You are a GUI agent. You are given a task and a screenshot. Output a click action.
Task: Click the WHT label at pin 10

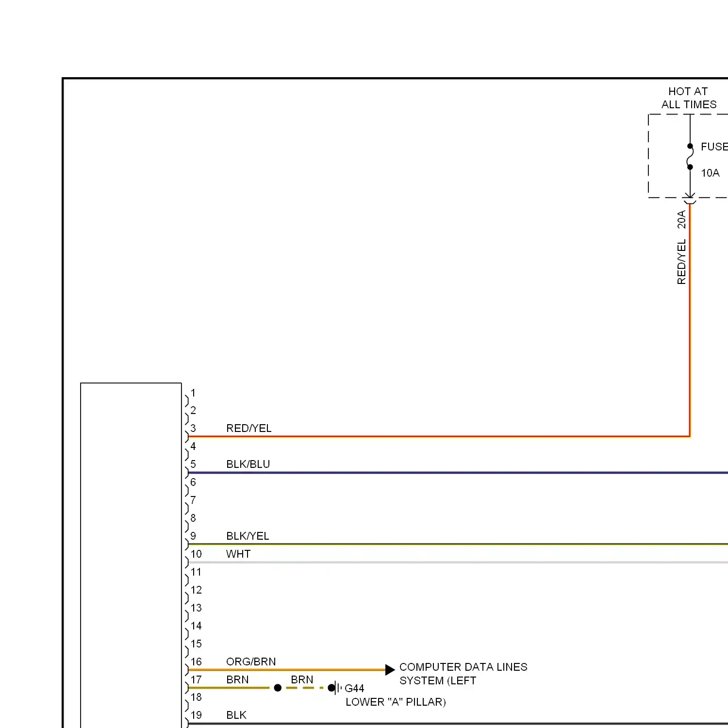[x=238, y=554]
